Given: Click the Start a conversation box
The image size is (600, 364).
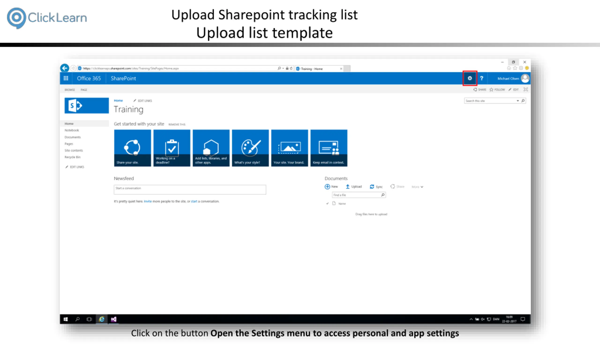Looking at the screenshot, I should click(190, 189).
